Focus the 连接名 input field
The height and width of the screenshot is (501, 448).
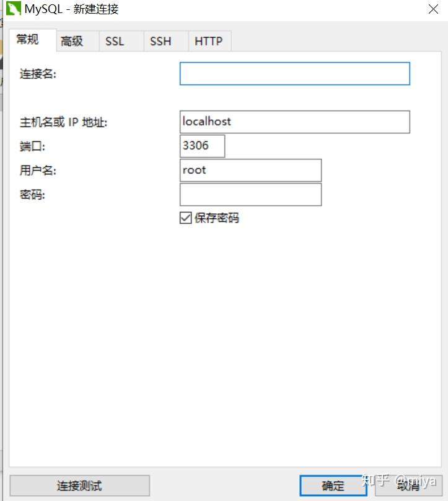295,74
